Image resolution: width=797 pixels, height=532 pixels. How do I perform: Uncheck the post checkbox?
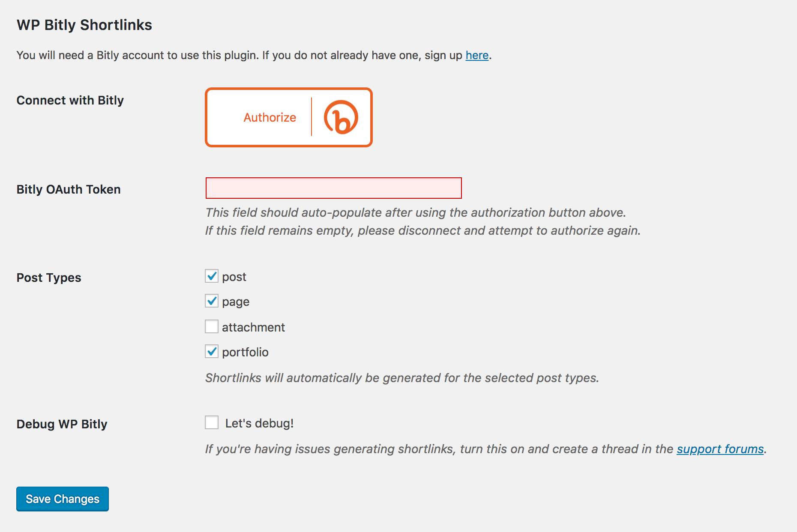click(212, 276)
